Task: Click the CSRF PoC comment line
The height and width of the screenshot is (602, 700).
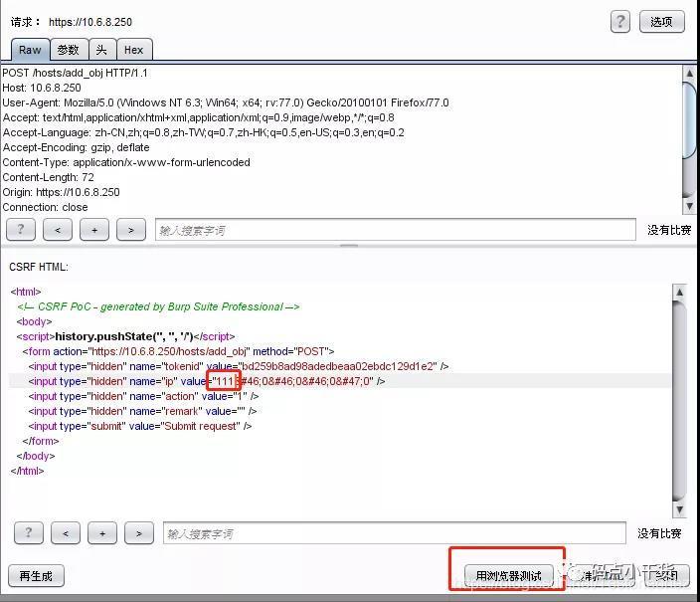Action: point(158,306)
